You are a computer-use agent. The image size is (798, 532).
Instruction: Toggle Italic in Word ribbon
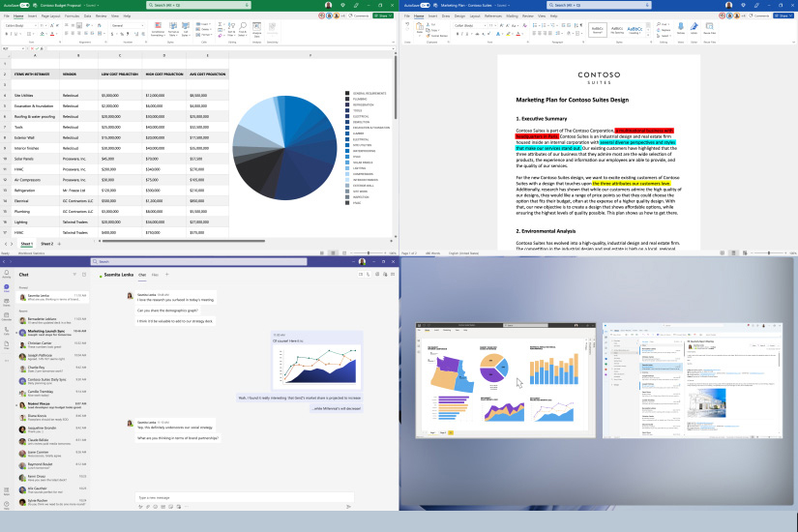463,34
